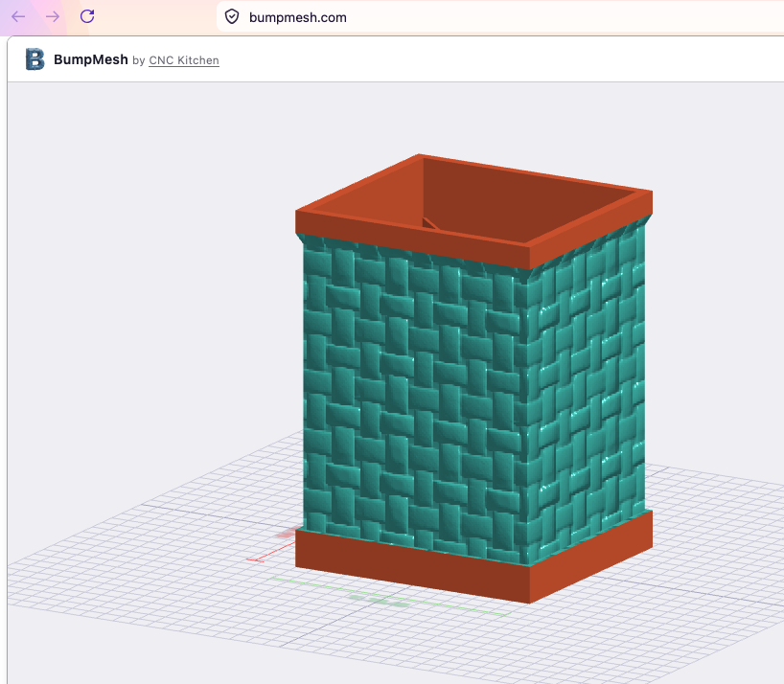Select the textured basket-weave 3D model
784x684 pixels.
point(473,379)
